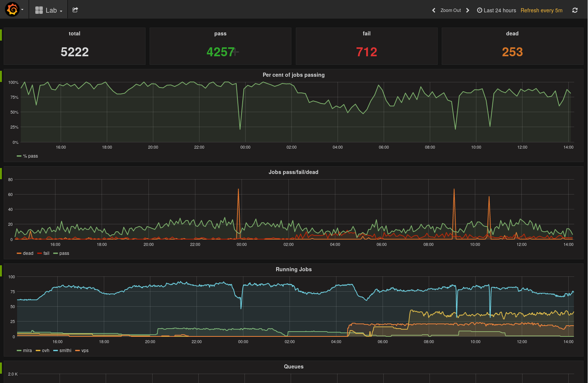Open the Running Jobs panel title menu

pos(294,269)
